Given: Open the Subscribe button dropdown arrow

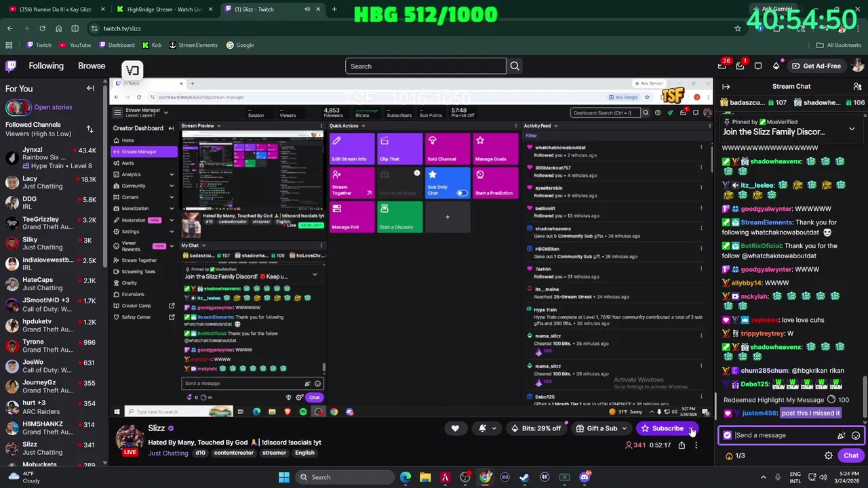Looking at the screenshot, I should click(x=691, y=428).
